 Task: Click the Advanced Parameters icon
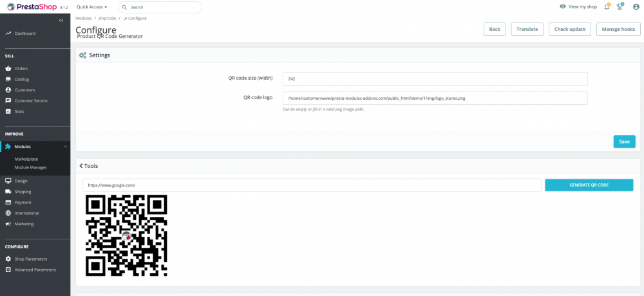[x=8, y=270]
